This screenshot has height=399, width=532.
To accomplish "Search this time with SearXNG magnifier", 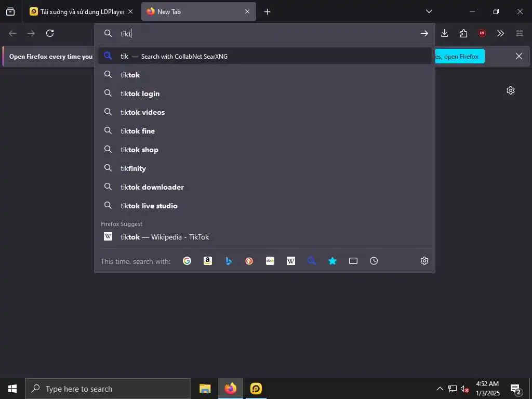I will [312, 261].
